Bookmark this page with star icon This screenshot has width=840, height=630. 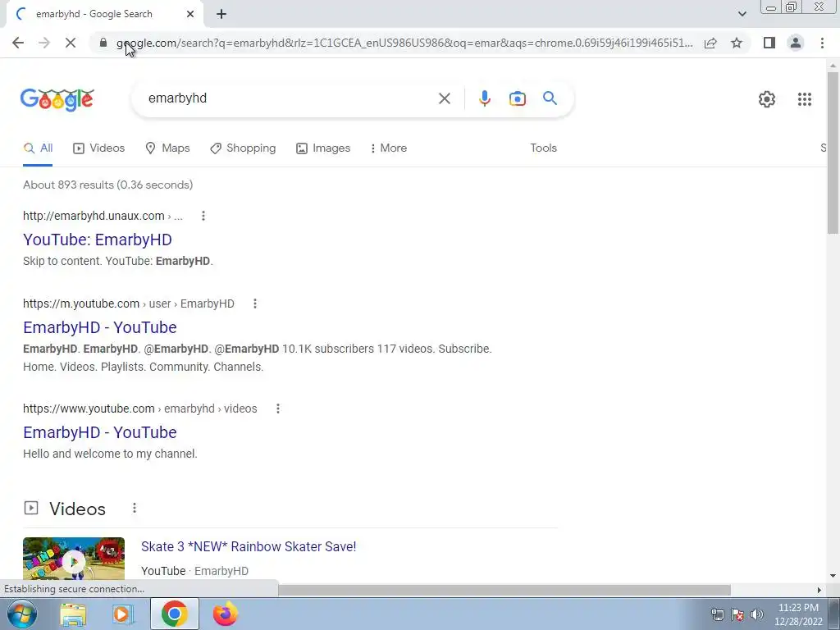(x=737, y=43)
